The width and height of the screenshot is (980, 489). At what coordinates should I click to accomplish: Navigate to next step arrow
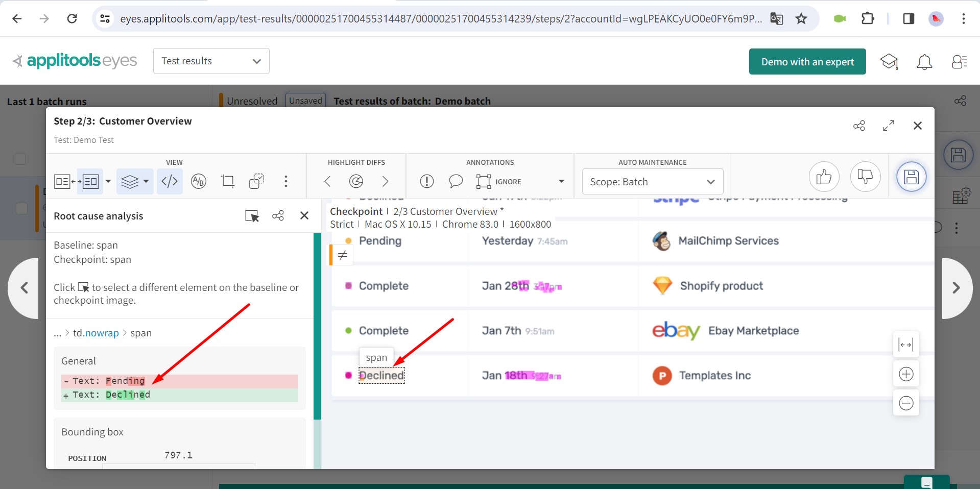957,288
